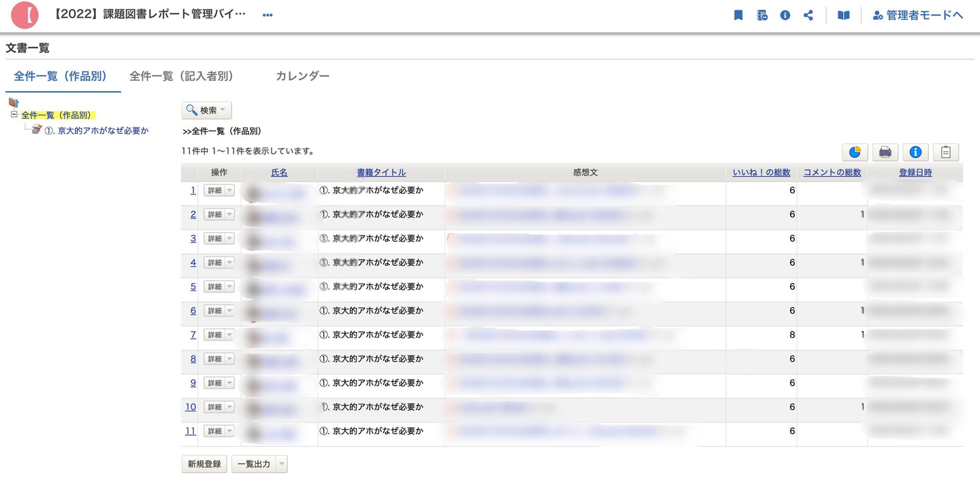Sort by コメントの総数 column header
Viewport: 980px width, 485px height.
(x=832, y=173)
